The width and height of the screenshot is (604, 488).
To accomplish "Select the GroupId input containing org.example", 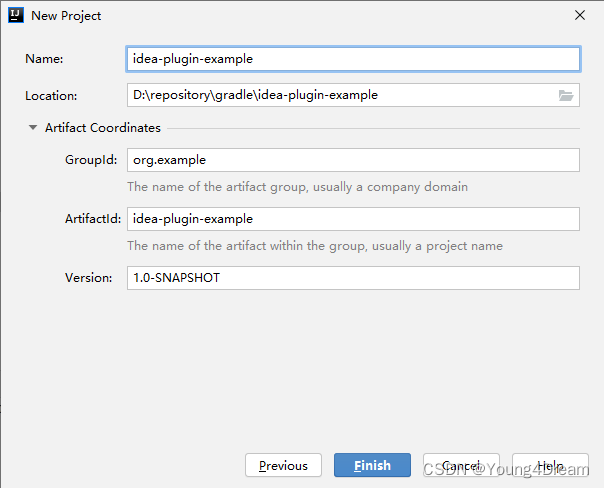I will 353,160.
